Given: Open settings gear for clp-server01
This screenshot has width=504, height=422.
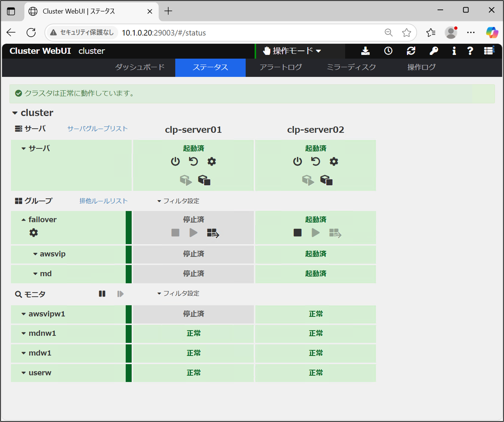Looking at the screenshot, I should (212, 162).
